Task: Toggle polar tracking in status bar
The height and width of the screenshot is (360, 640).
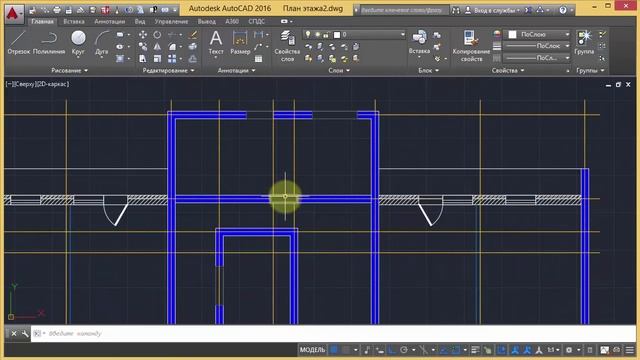Action: click(x=404, y=350)
